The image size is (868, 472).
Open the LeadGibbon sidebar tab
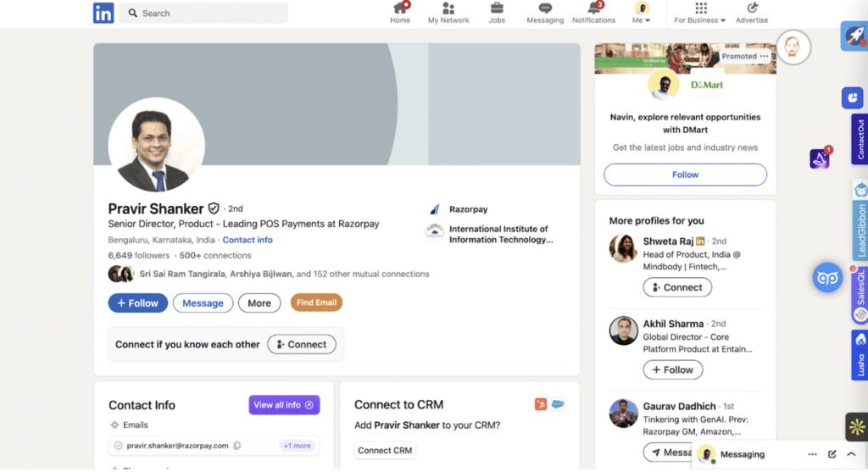pyautogui.click(x=860, y=220)
